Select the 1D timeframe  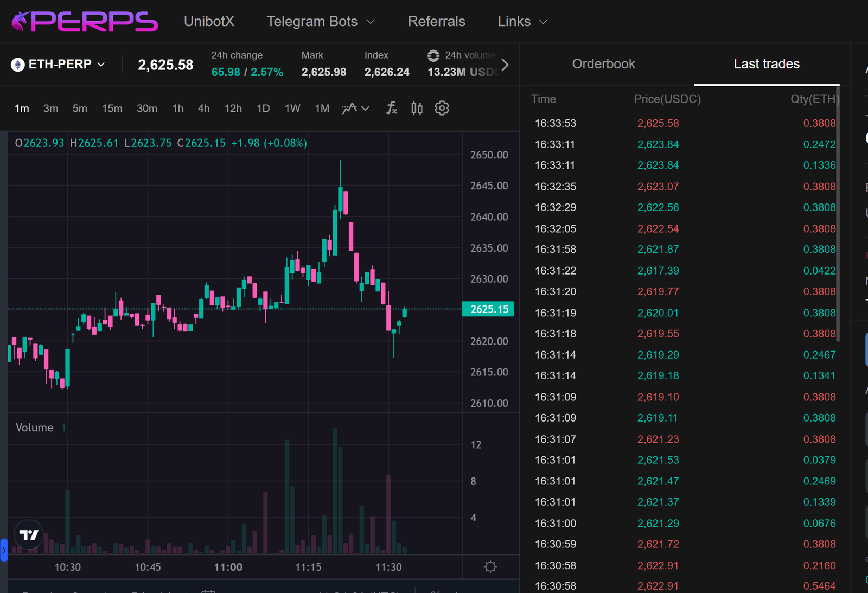pos(263,108)
